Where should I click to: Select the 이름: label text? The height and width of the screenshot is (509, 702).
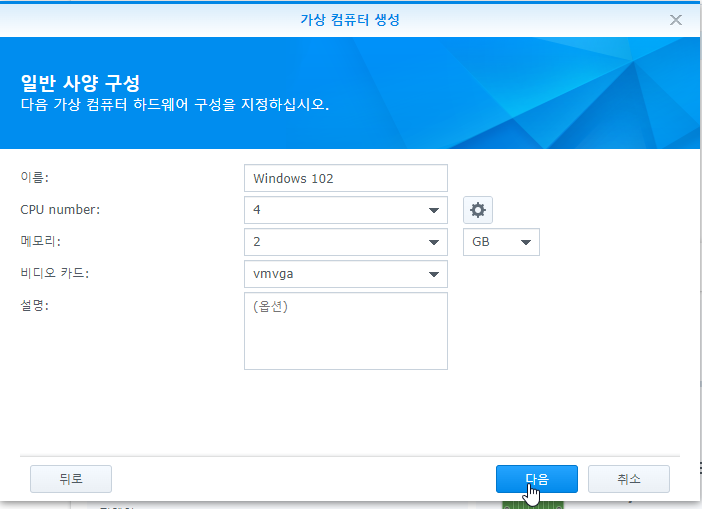[34, 178]
